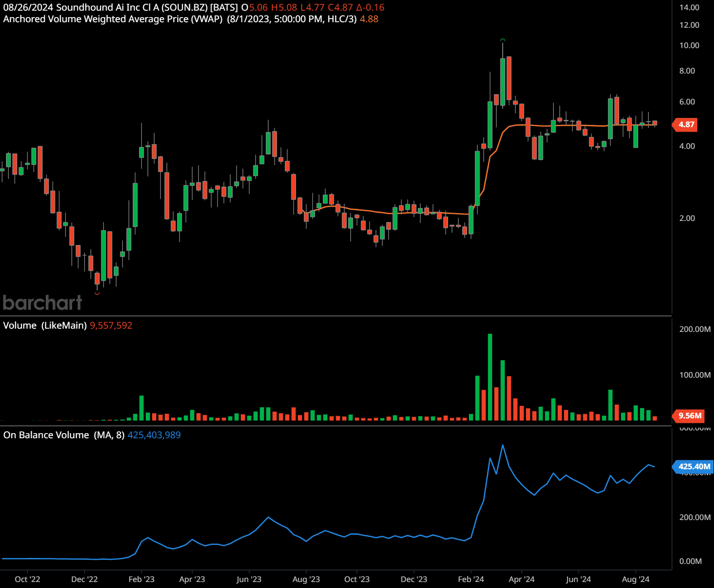Click the volume value 9,557,592
Image resolution: width=714 pixels, height=588 pixels.
111,325
